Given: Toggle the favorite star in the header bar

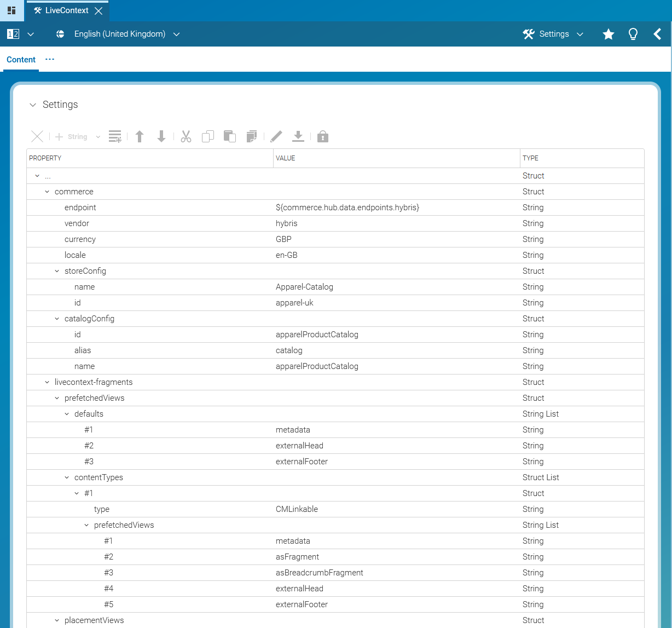Looking at the screenshot, I should (608, 34).
